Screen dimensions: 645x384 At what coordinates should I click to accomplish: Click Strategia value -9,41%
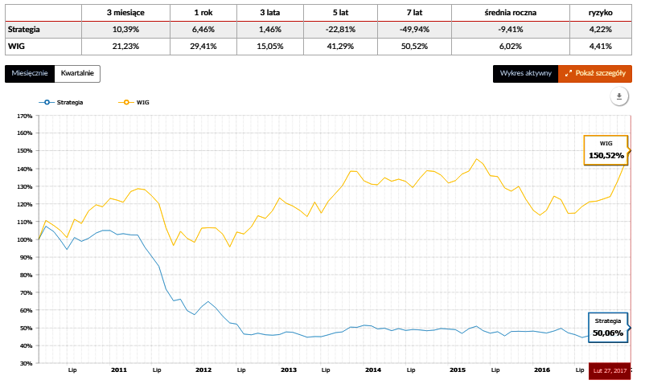[510, 30]
